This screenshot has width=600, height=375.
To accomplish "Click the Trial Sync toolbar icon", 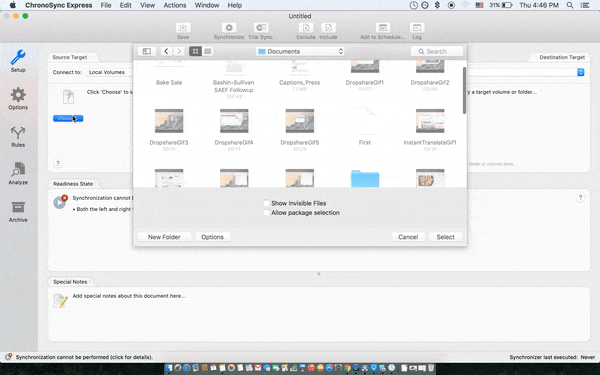I will pos(261,28).
